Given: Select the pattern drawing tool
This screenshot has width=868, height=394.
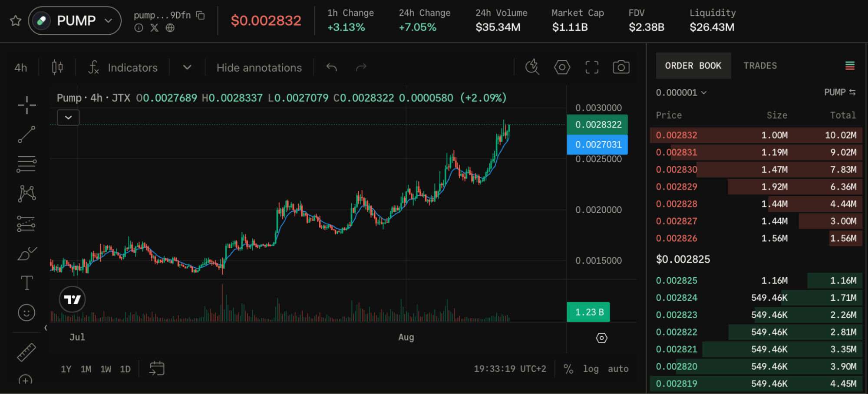Looking at the screenshot, I should [x=26, y=194].
